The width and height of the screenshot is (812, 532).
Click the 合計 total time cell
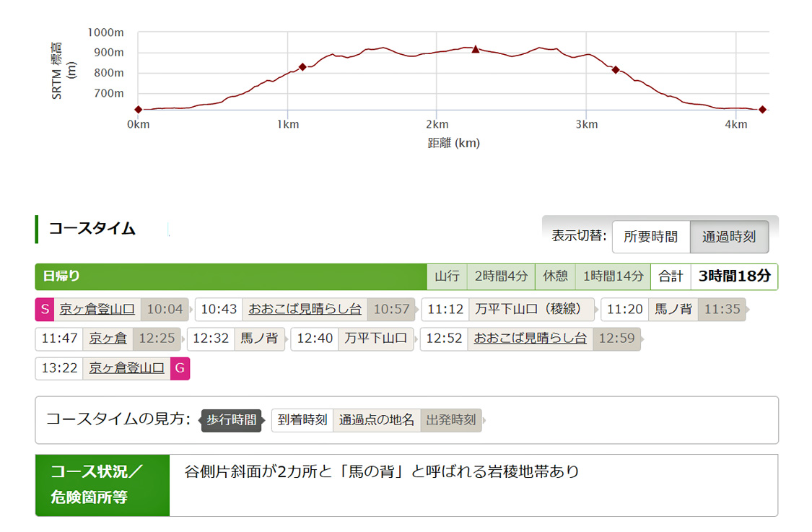point(671,276)
